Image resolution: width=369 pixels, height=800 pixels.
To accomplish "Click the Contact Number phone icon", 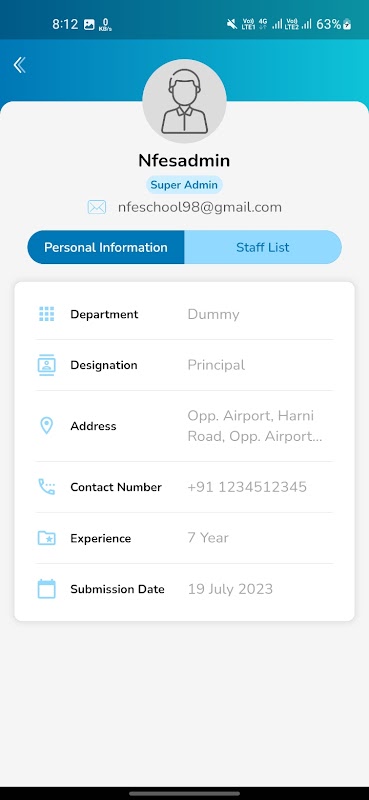I will pyautogui.click(x=46, y=487).
